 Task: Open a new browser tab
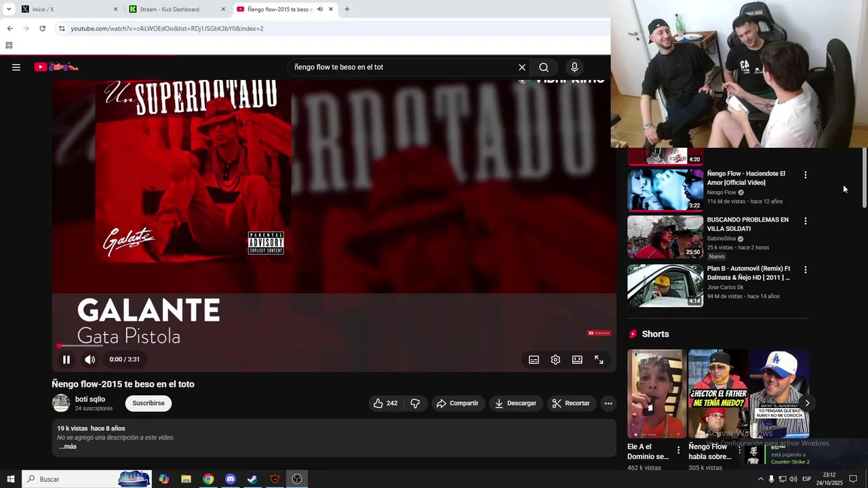click(347, 9)
